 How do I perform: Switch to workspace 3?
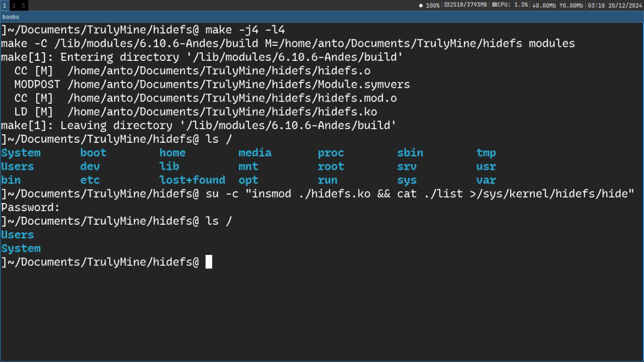tap(23, 6)
